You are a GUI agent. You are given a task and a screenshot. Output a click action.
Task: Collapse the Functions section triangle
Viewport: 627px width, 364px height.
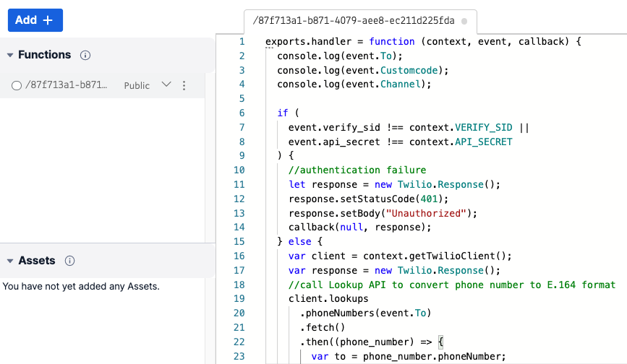[10, 55]
